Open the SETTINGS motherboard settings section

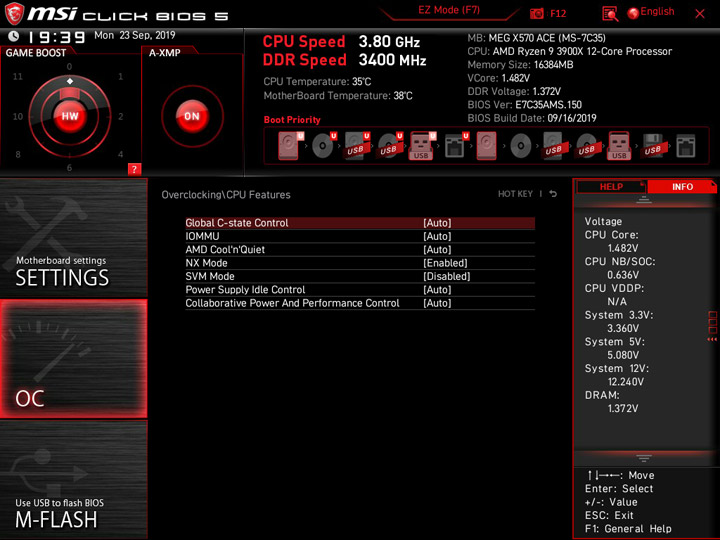(x=73, y=238)
